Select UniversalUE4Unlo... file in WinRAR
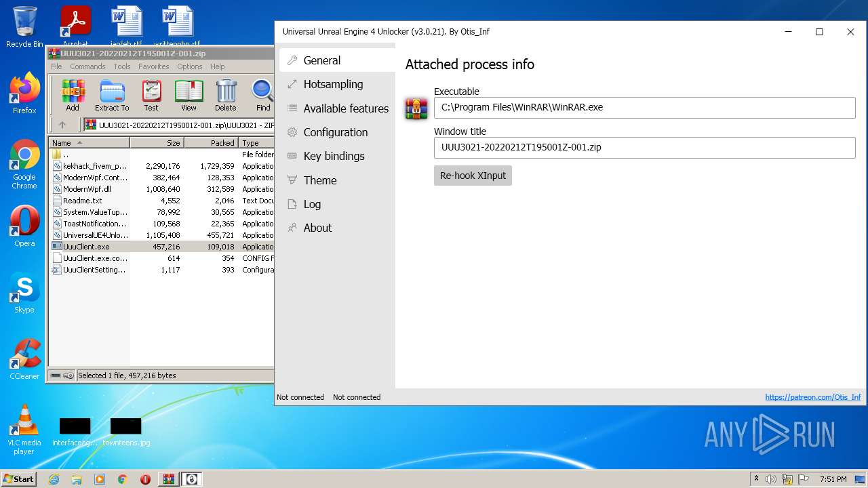 click(161, 235)
